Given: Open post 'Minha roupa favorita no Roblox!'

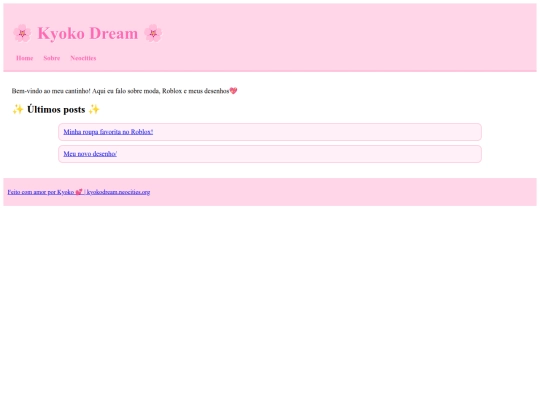Looking at the screenshot, I should click(x=108, y=132).
